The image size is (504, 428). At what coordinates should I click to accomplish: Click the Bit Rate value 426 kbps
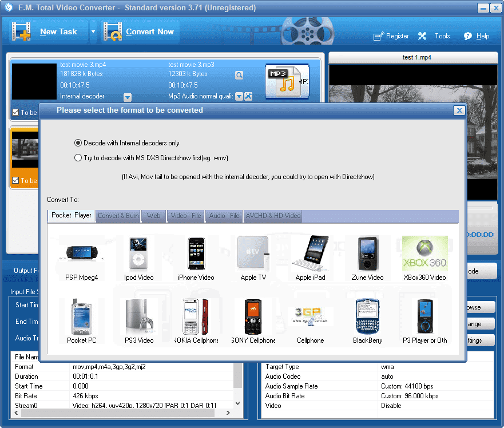click(85, 396)
